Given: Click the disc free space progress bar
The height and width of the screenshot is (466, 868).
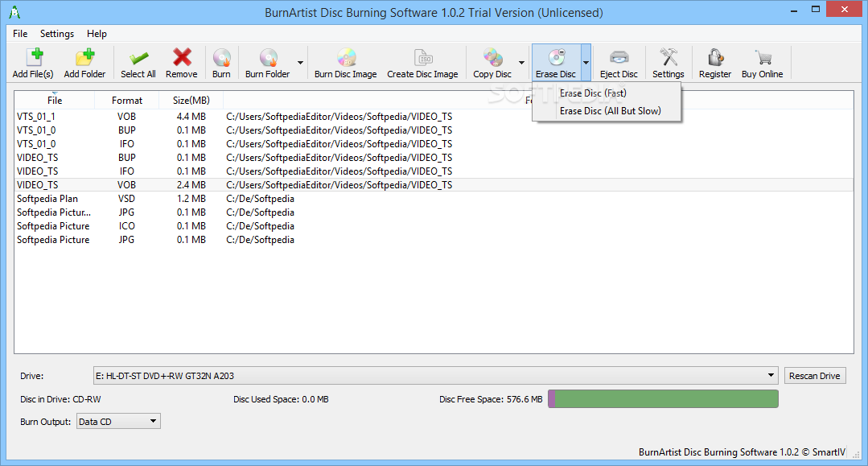Looking at the screenshot, I should [663, 399].
